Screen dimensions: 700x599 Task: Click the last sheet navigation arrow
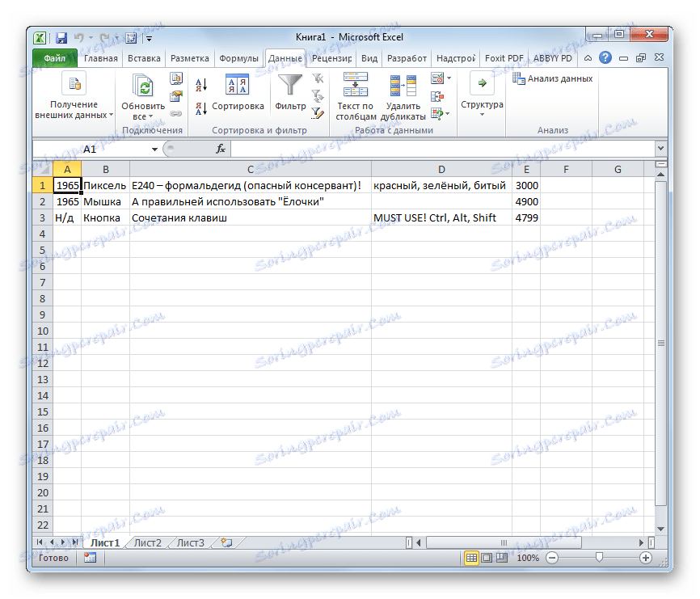(x=74, y=542)
